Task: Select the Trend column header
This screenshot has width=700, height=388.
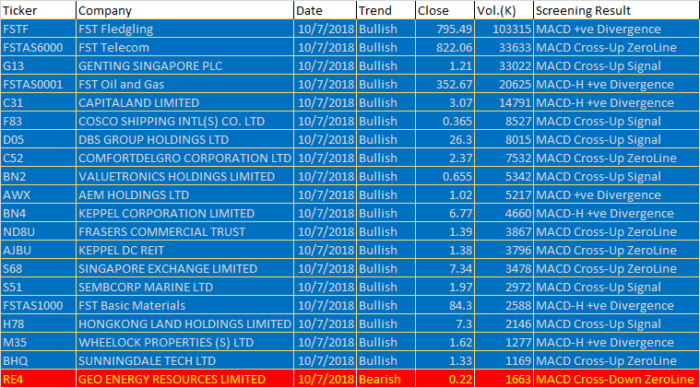Action: [386, 10]
